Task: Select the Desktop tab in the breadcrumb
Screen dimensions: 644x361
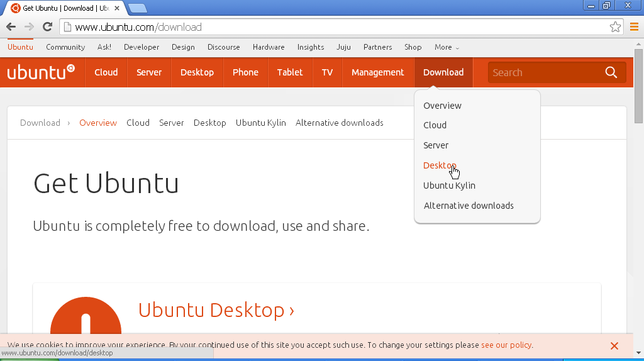Action: point(210,123)
